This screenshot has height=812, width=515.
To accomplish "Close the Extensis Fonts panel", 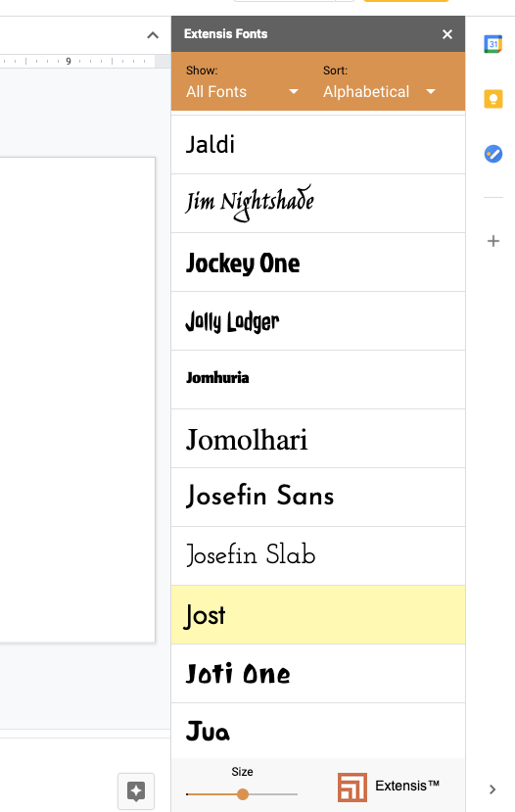I will pos(447,34).
